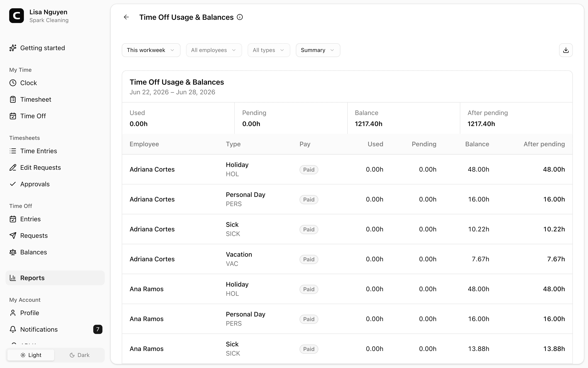The height and width of the screenshot is (368, 588).
Task: Select Reports in the sidebar
Action: click(55, 278)
